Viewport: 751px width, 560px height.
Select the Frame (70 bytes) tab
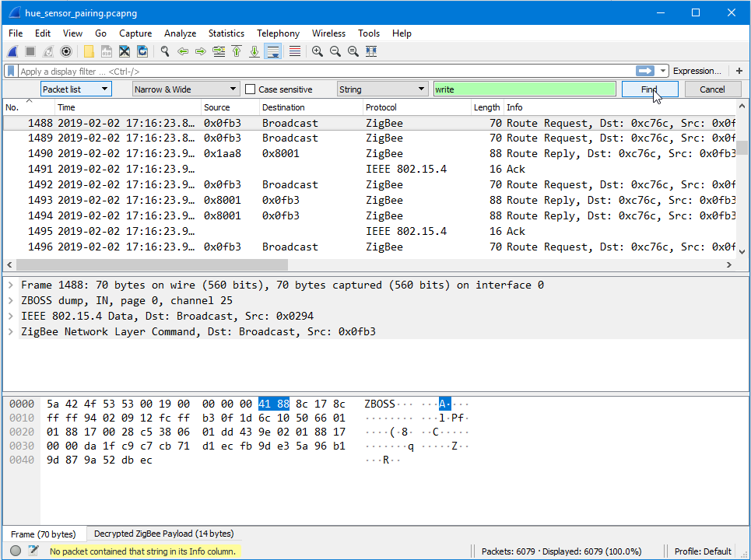click(x=44, y=534)
